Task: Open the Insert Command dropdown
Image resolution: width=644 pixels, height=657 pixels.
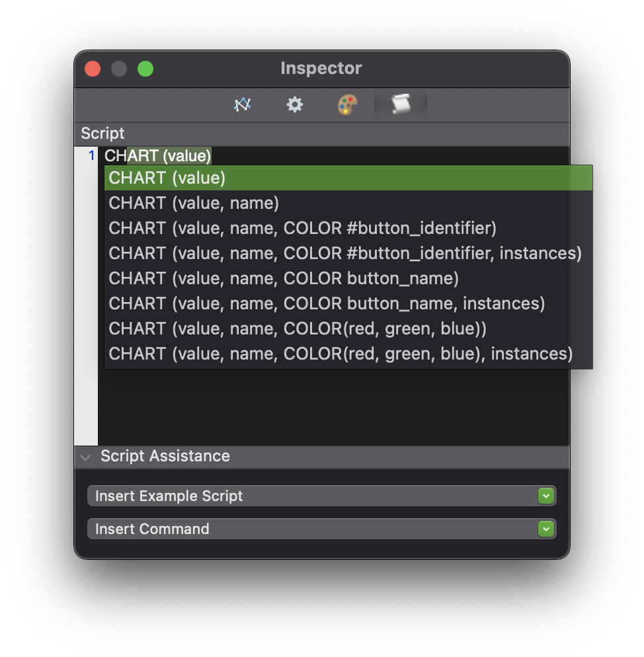Action: 321,529
